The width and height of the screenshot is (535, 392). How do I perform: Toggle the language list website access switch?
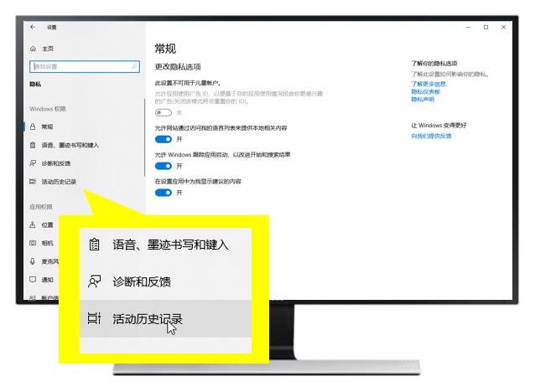[x=163, y=139]
